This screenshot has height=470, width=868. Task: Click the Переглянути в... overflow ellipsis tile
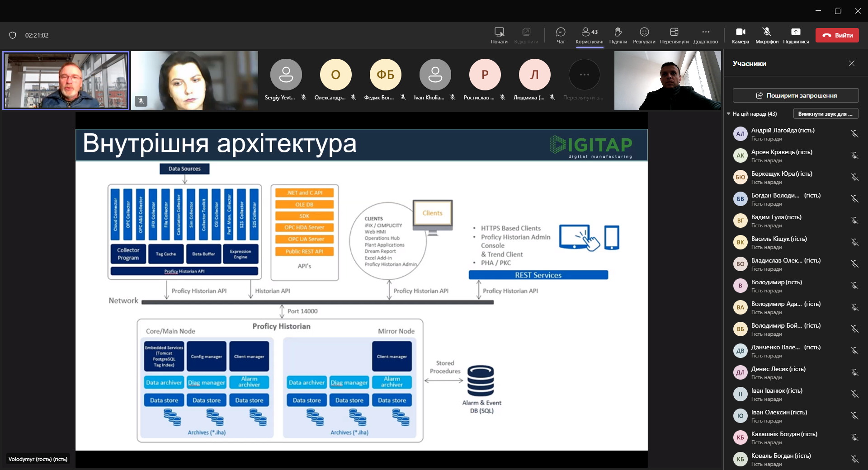(584, 75)
